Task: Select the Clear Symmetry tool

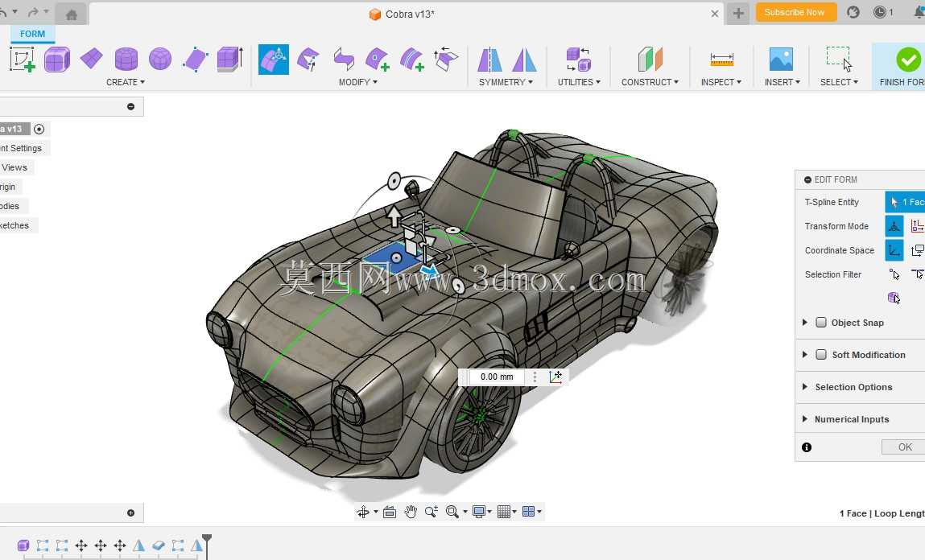Action: click(524, 60)
